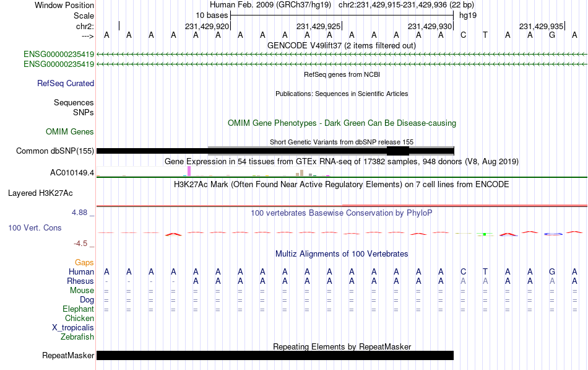588x370 pixels.
Task: Click the 231,429,935 ruler position
Action: pos(541,26)
